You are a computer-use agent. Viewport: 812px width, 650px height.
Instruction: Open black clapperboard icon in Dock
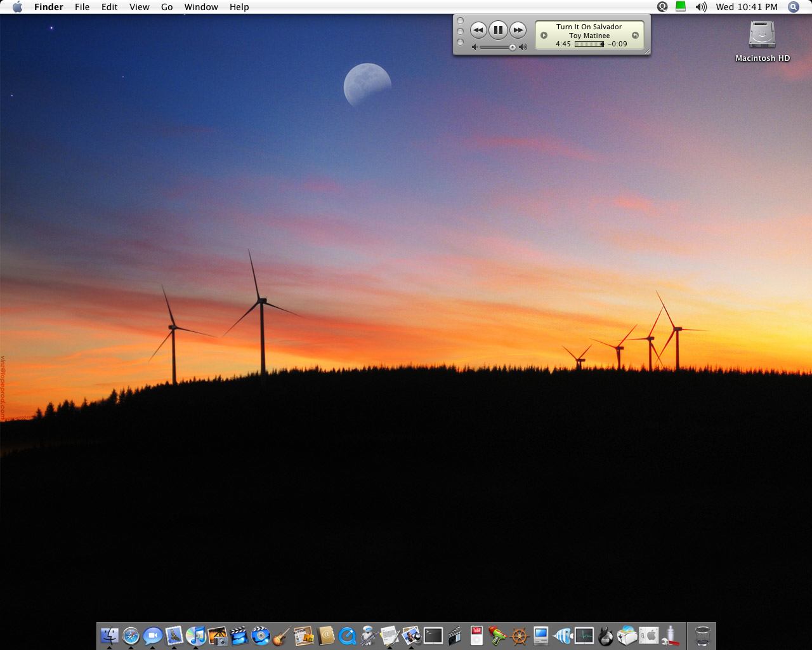[x=454, y=635]
